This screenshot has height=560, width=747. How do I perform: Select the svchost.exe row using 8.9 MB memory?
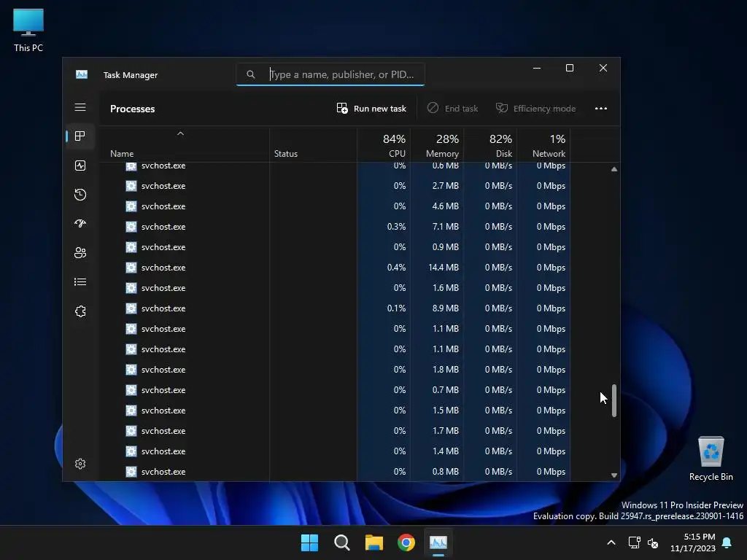pyautogui.click(x=335, y=308)
